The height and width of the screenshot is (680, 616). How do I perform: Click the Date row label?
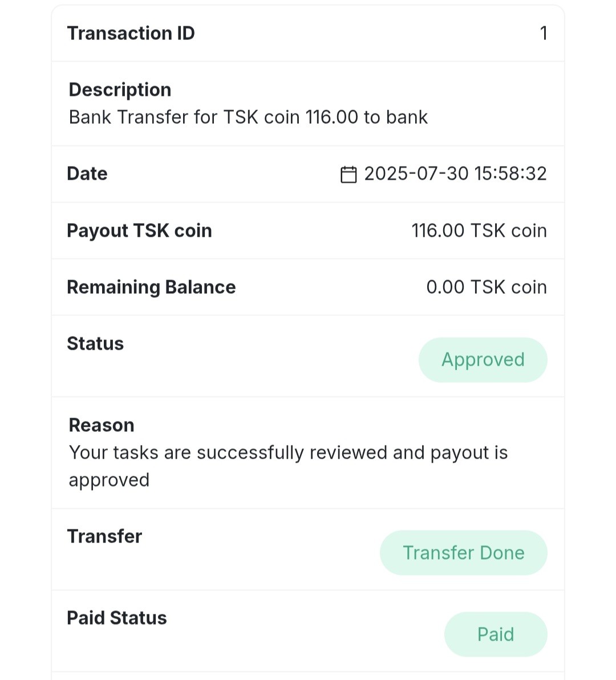click(87, 173)
